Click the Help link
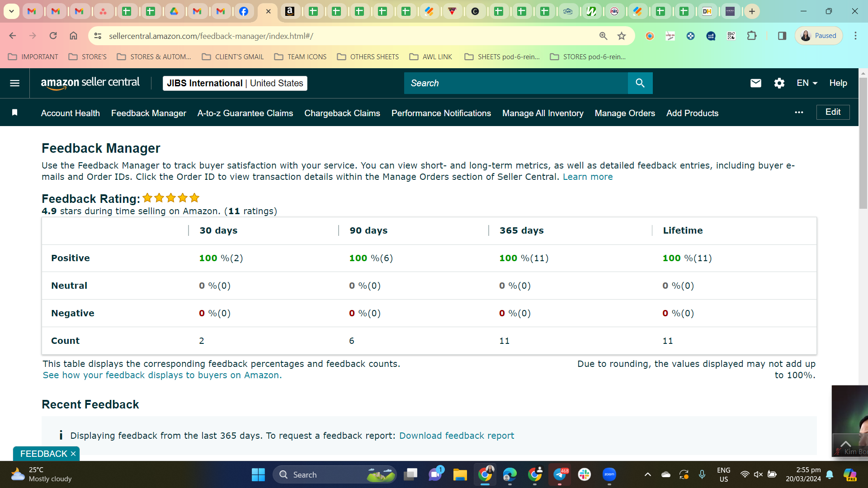Viewport: 868px width, 488px height. point(838,83)
